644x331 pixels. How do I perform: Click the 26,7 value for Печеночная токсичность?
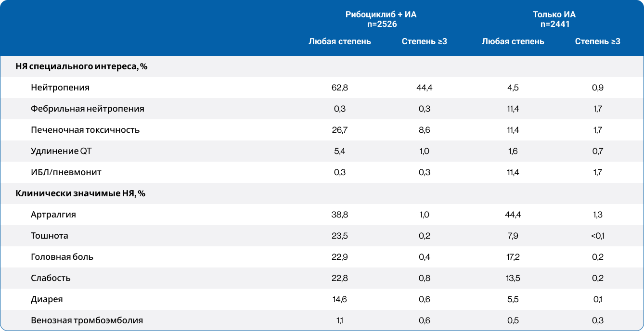tap(340, 130)
